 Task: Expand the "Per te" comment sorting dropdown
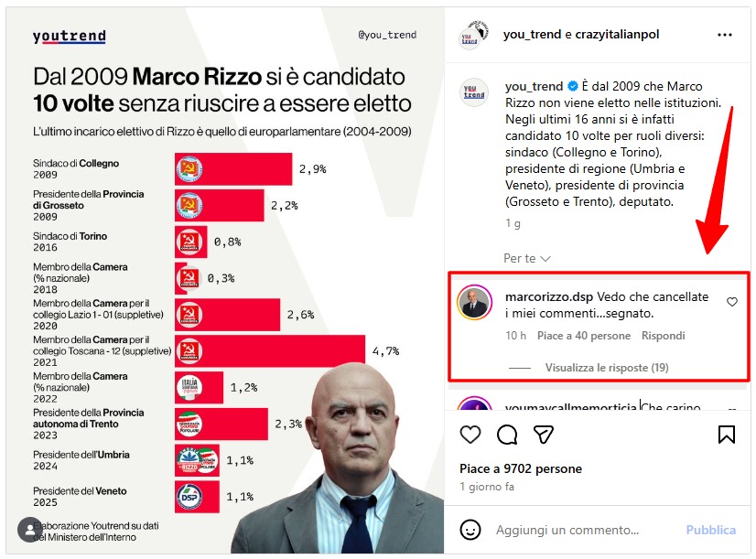(x=527, y=259)
